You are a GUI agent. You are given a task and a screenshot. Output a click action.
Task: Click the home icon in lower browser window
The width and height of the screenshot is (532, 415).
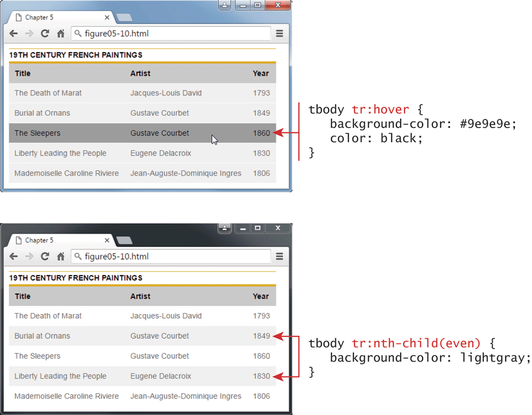(61, 257)
